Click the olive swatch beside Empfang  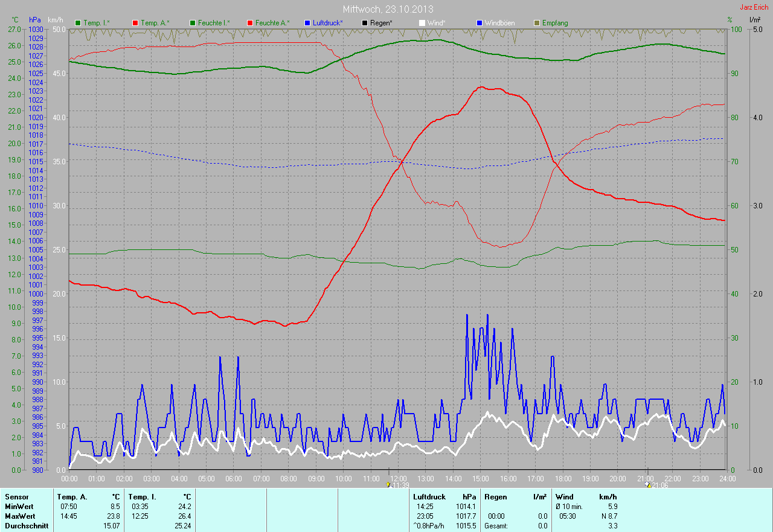(x=537, y=23)
